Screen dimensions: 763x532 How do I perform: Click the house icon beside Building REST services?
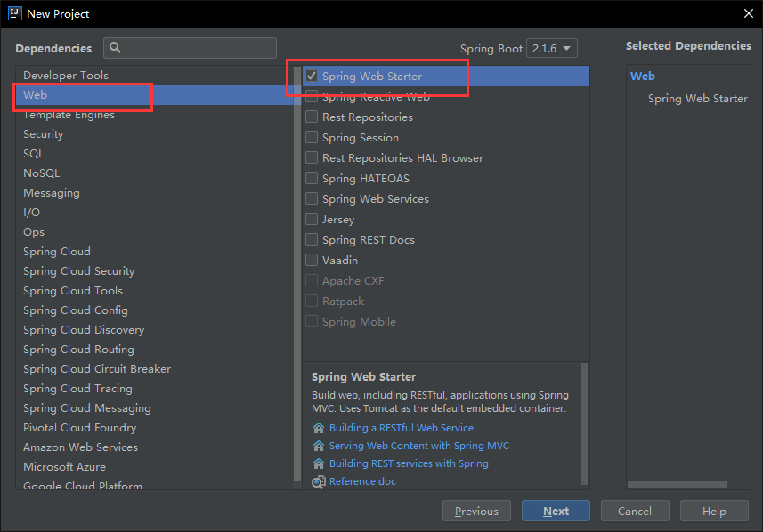319,463
